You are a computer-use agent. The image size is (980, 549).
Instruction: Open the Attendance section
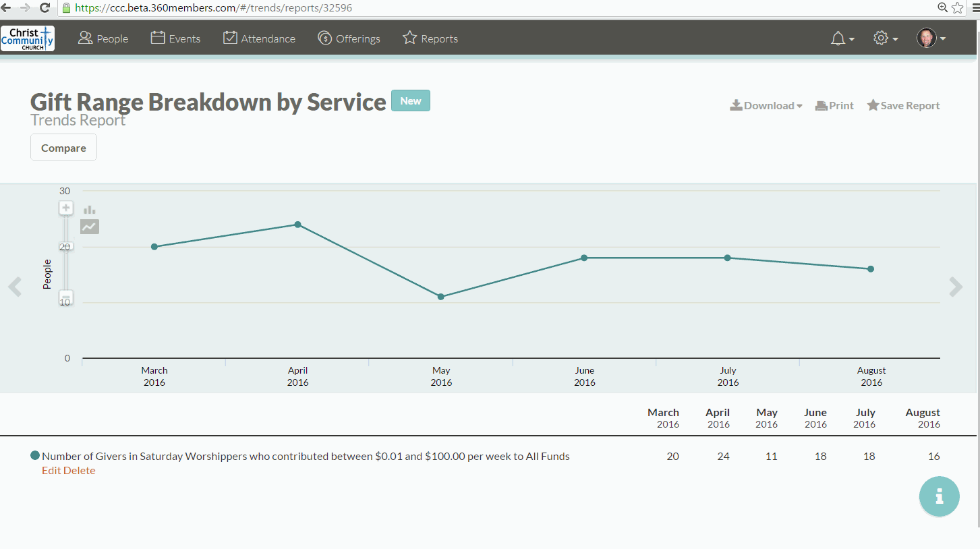coord(259,39)
